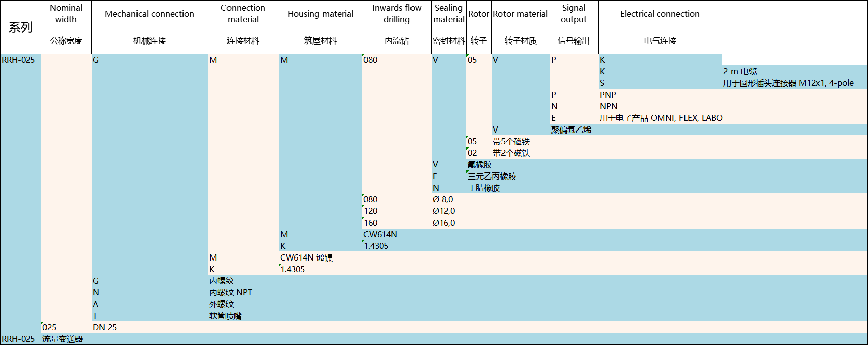The image size is (868, 345).
Task: Select the CW614N 镀镍 cell
Action: coord(306,257)
